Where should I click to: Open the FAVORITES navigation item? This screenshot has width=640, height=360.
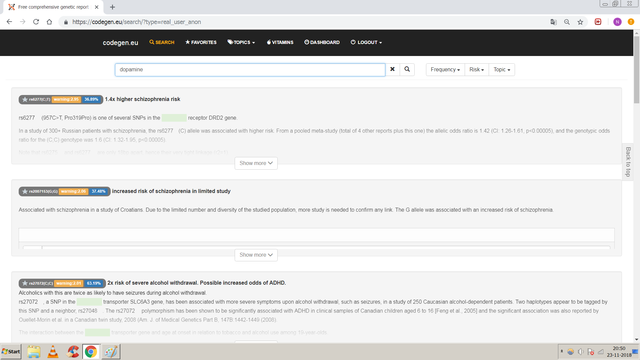pos(201,42)
